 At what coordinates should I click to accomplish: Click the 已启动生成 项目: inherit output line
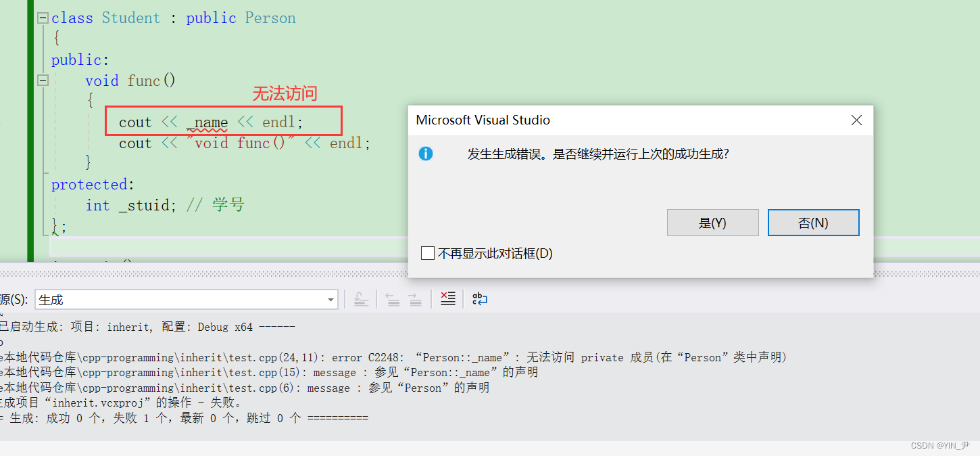(x=147, y=327)
